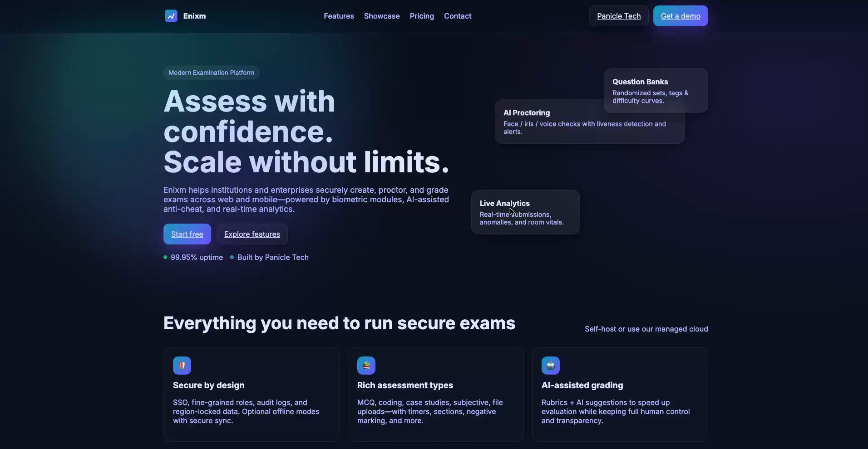Image resolution: width=868 pixels, height=449 pixels.
Task: Open the Showcase navigation item
Action: (382, 16)
